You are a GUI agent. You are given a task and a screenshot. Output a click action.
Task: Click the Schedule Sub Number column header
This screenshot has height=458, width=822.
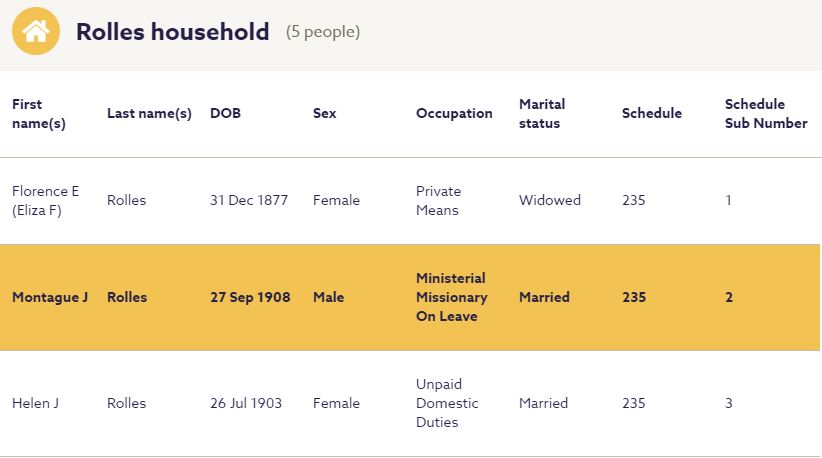point(765,113)
